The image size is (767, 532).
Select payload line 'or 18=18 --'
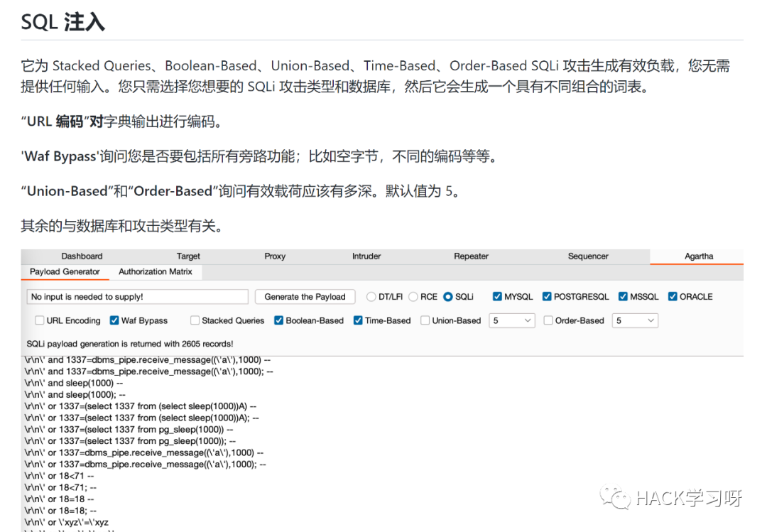point(59,499)
